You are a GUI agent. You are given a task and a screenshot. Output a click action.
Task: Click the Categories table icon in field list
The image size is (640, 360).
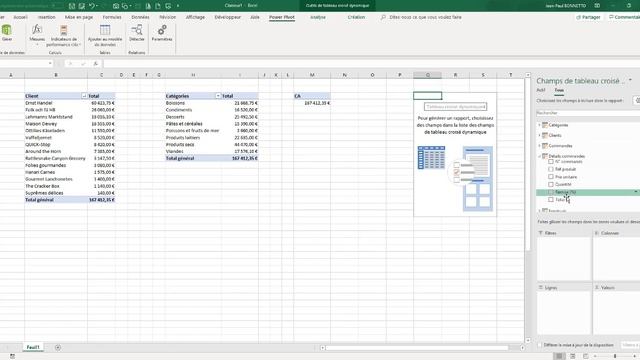tap(544, 125)
